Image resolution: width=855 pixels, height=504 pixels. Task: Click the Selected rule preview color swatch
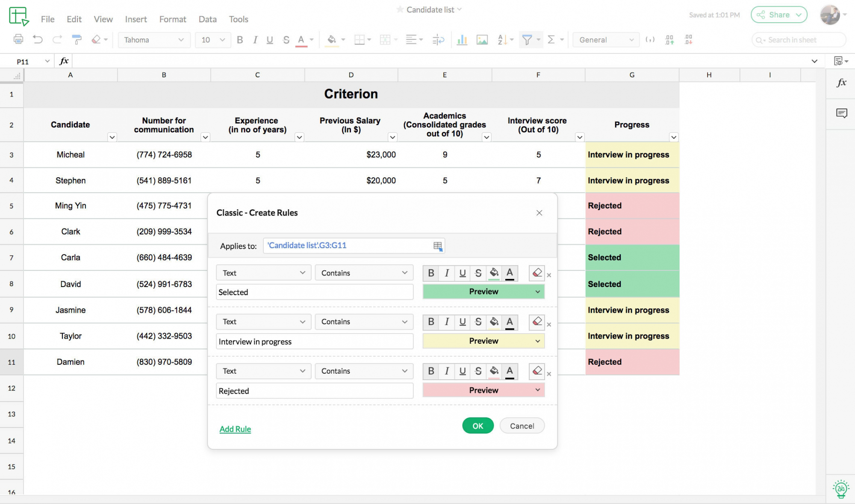[x=483, y=292]
